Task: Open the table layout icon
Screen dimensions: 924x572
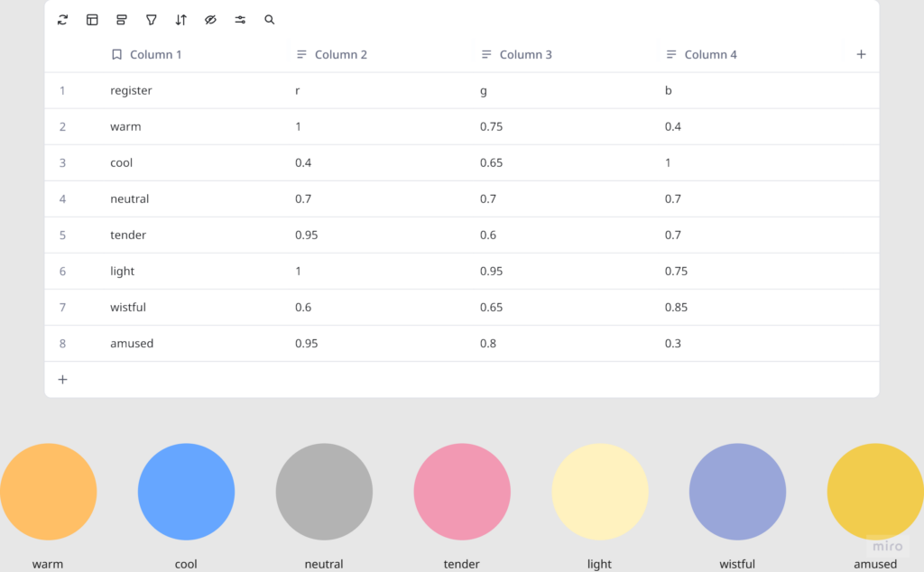Action: 92,20
